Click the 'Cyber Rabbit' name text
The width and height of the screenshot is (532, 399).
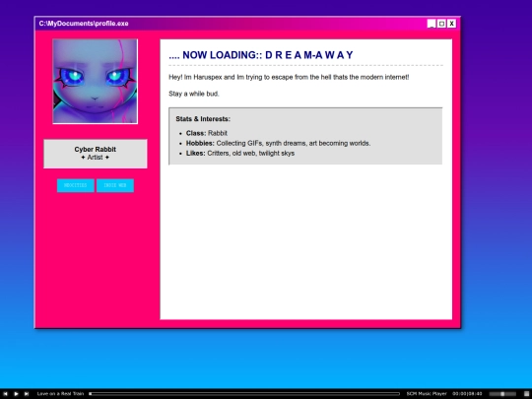pyautogui.click(x=95, y=150)
